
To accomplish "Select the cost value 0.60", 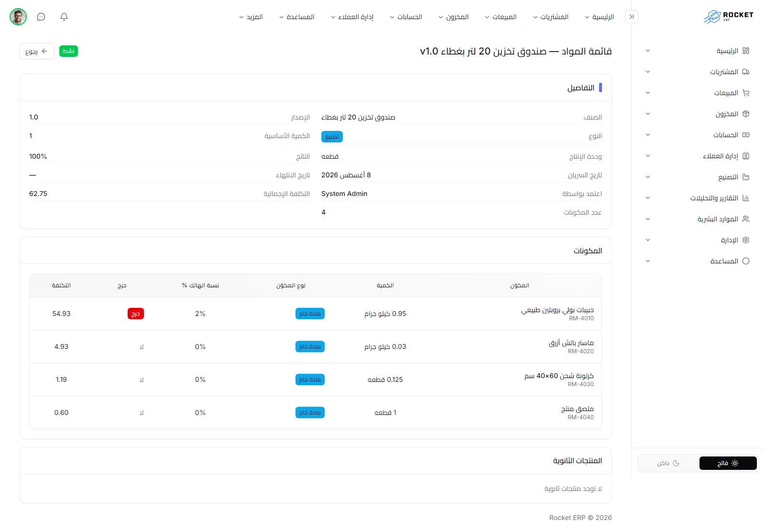I will (61, 413).
